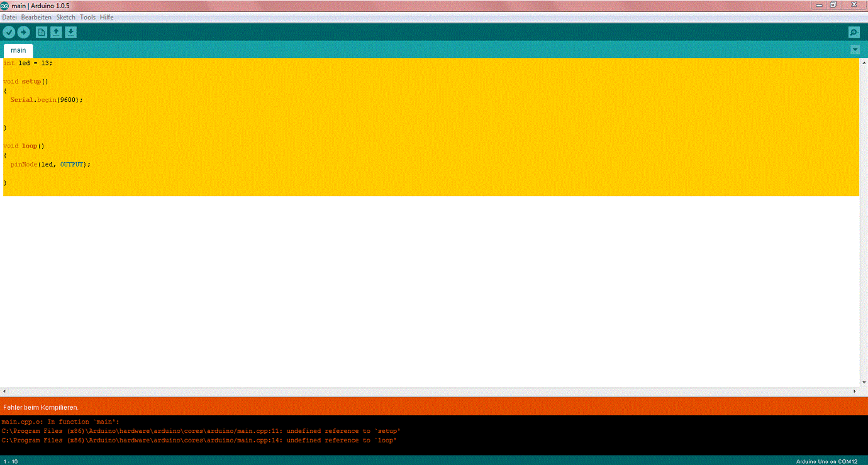Open the Datei menu
Image resolution: width=868 pixels, height=465 pixels.
[x=9, y=17]
